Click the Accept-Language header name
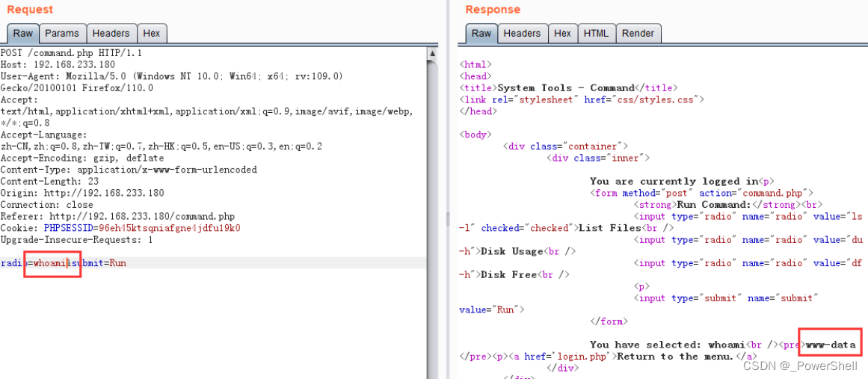The width and height of the screenshot is (868, 379). coord(43,135)
